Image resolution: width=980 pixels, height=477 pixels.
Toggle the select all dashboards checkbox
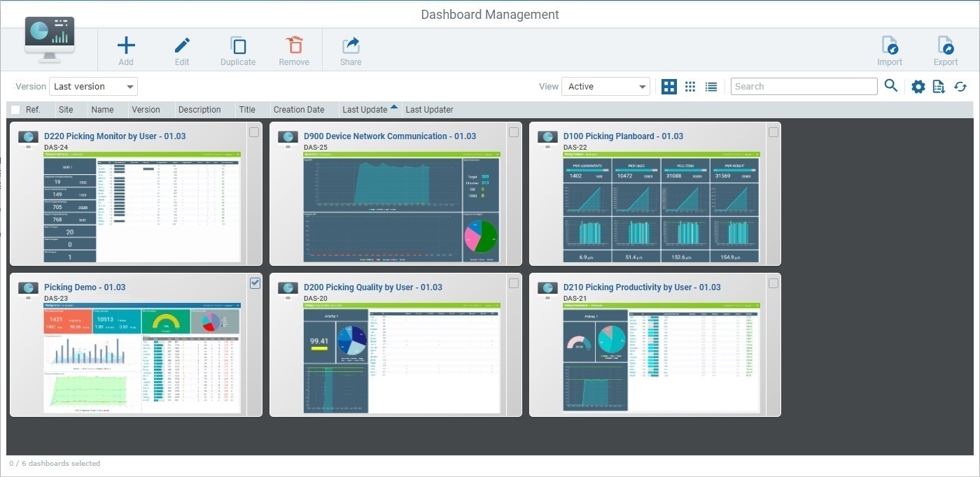coord(15,109)
